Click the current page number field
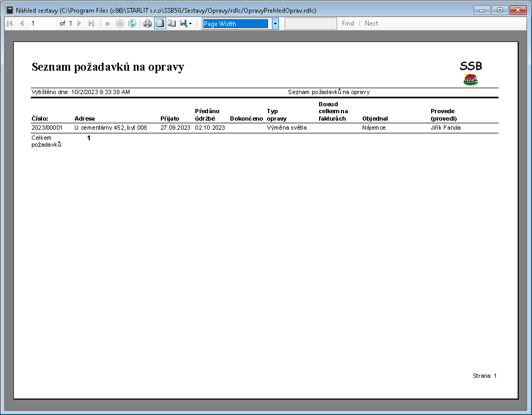This screenshot has height=415, width=532. tap(42, 23)
